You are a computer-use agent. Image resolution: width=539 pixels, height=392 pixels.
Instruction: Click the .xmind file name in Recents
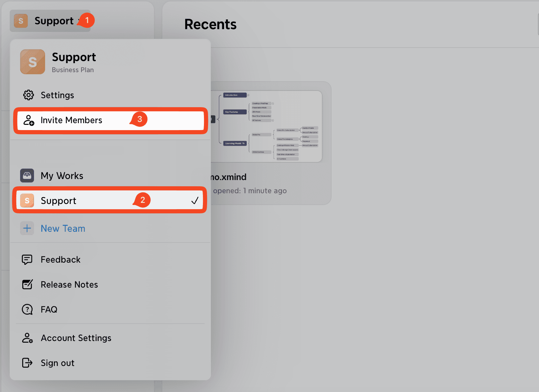[x=229, y=177]
